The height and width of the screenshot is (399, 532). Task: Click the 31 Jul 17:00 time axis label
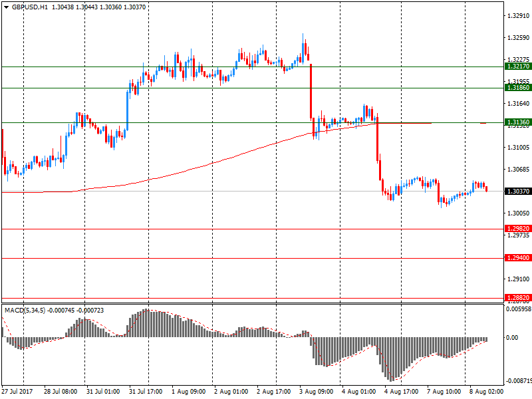pyautogui.click(x=146, y=392)
